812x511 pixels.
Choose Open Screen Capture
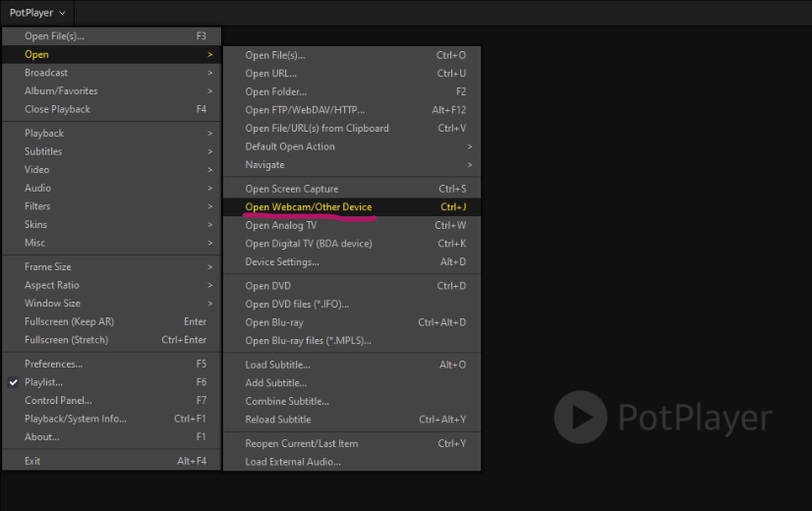292,189
